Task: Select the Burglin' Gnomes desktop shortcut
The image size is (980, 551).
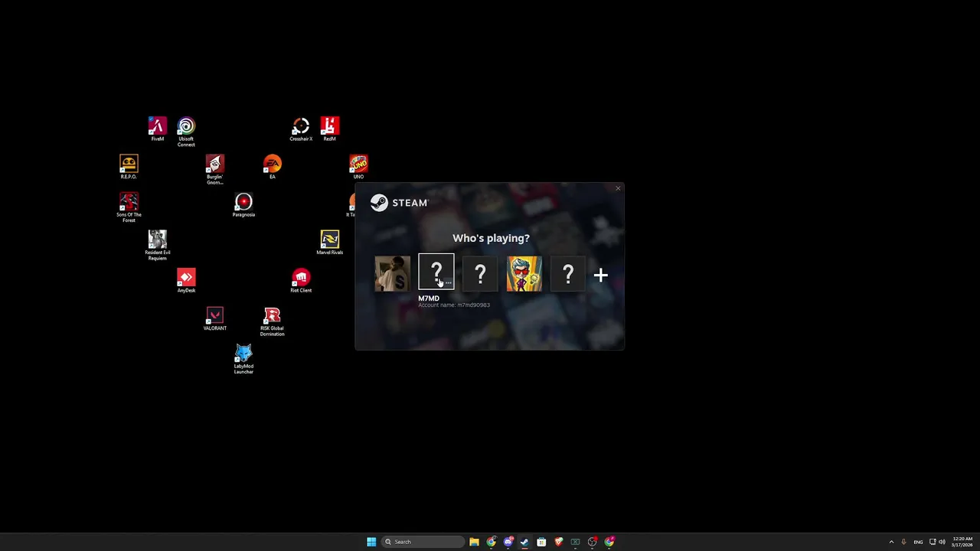Action: pyautogui.click(x=215, y=170)
